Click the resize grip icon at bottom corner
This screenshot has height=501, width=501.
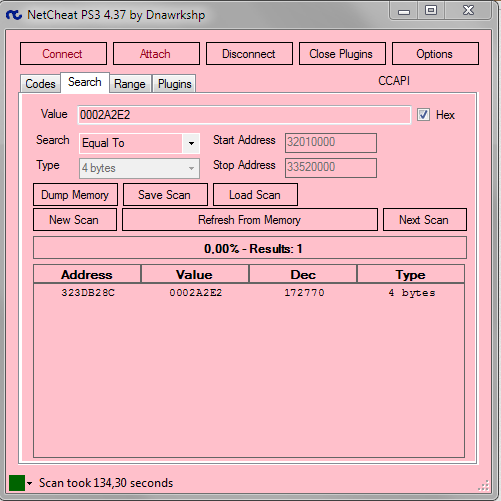pos(484,486)
